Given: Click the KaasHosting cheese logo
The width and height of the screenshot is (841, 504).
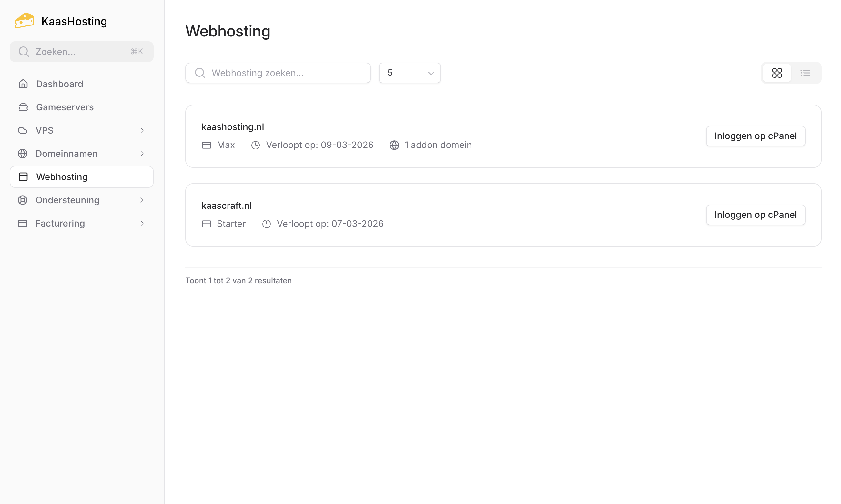Looking at the screenshot, I should coord(24,20).
